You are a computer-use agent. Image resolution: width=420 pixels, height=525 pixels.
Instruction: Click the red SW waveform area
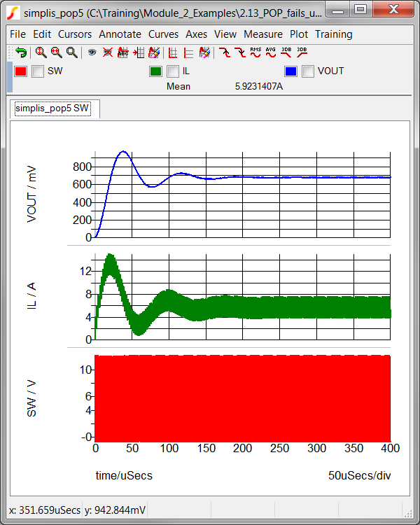pyautogui.click(x=242, y=398)
